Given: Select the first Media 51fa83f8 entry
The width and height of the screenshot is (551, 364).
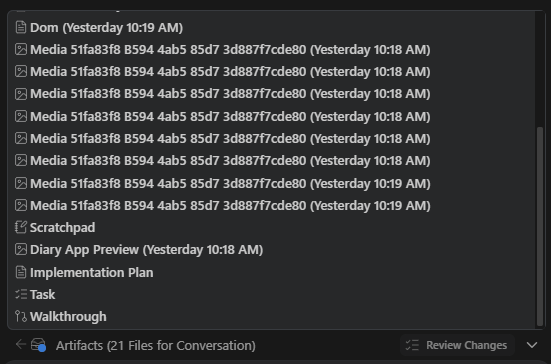Looking at the screenshot, I should pyautogui.click(x=230, y=50).
